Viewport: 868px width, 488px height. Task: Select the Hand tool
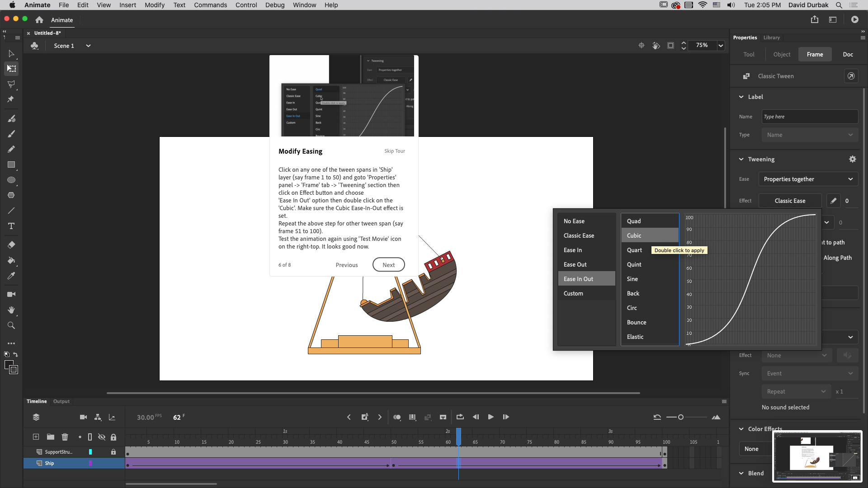pyautogui.click(x=11, y=310)
